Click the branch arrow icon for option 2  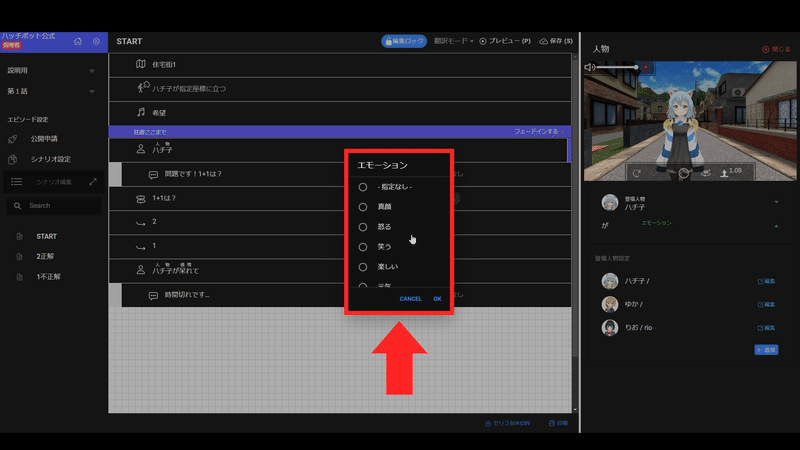pyautogui.click(x=141, y=223)
